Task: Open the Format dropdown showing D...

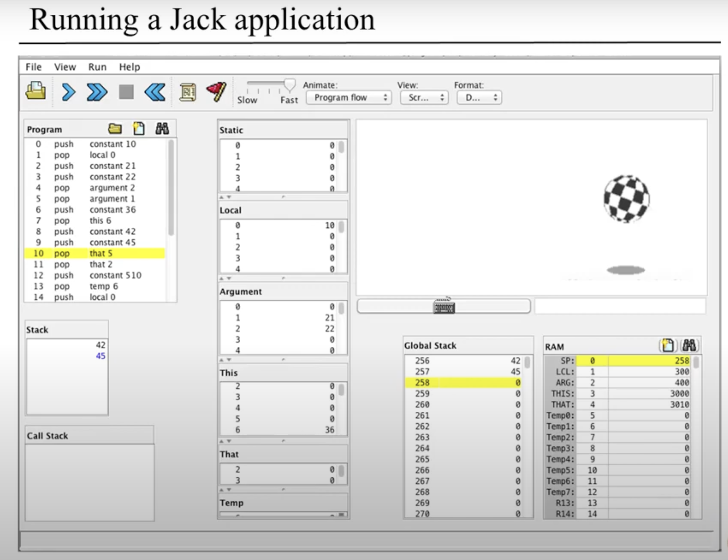Action: coord(479,98)
